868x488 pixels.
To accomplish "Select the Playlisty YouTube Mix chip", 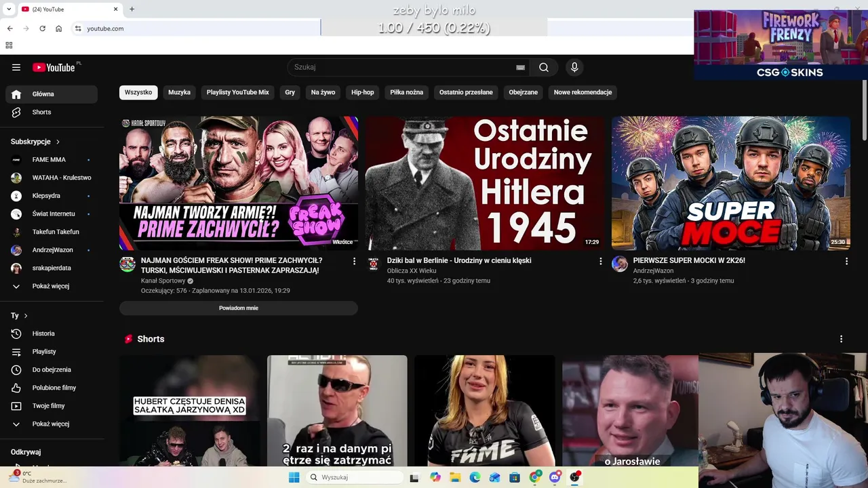I will pos(238,92).
